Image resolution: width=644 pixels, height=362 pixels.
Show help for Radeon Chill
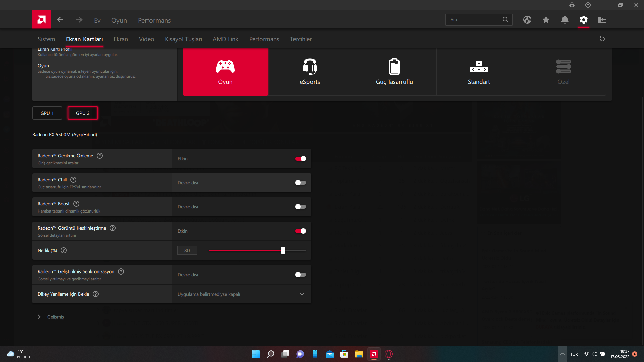pyautogui.click(x=73, y=180)
